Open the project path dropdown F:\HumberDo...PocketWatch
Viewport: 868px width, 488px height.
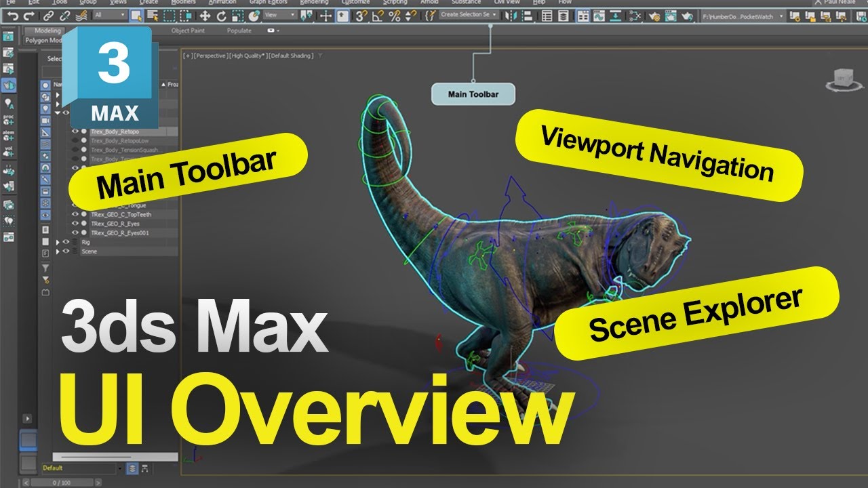click(743, 15)
